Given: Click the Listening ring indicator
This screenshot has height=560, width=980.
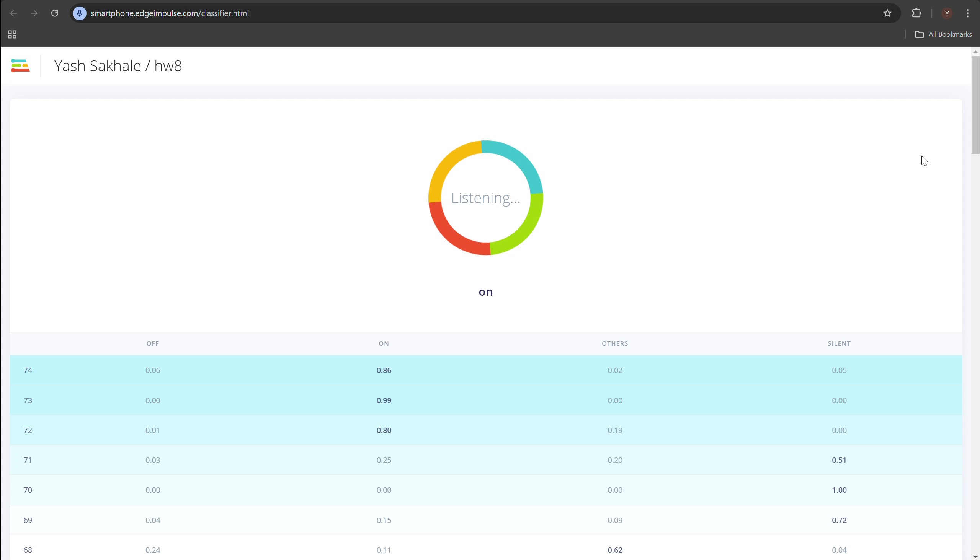Looking at the screenshot, I should coord(485,198).
